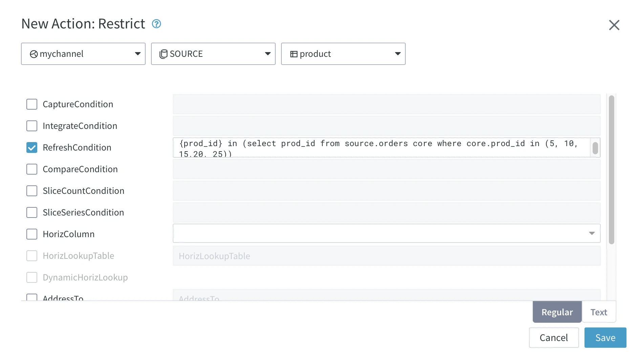638x364 pixels.
Task: Switch to the Text mode tab
Action: pyautogui.click(x=599, y=312)
